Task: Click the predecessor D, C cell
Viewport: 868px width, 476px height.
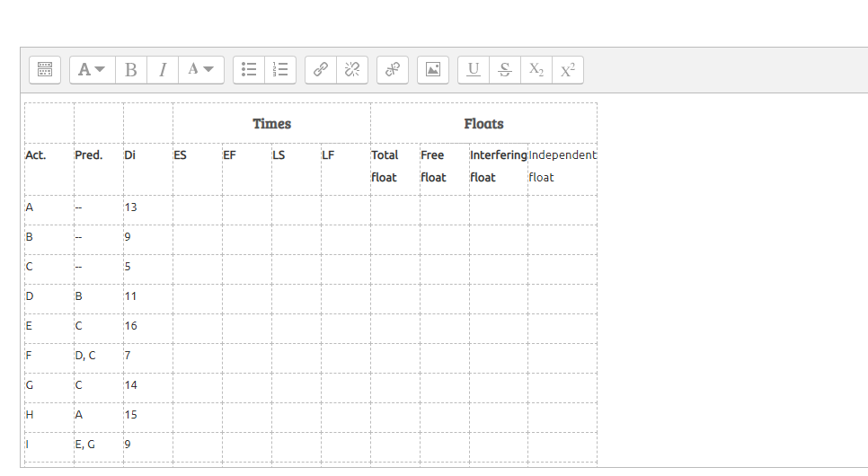Action: click(99, 358)
